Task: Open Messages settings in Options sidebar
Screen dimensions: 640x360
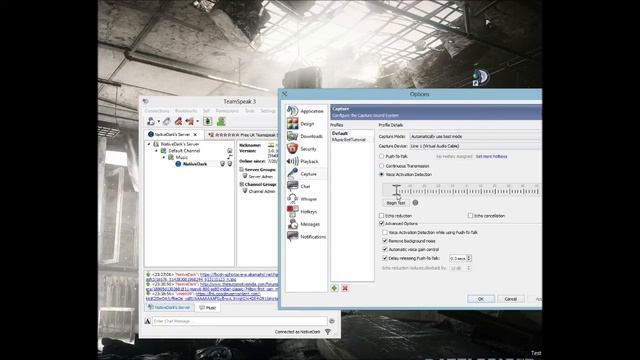Action: tap(306, 224)
